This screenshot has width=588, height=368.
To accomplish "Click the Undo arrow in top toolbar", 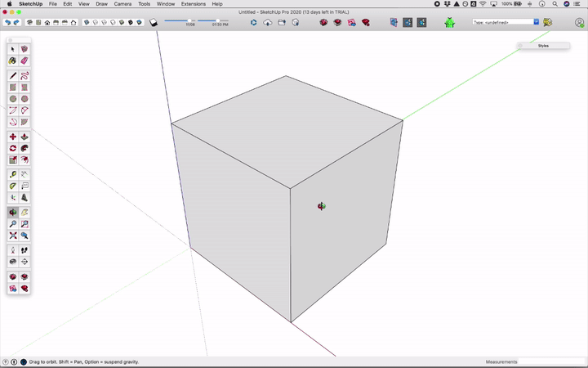I will pyautogui.click(x=7, y=23).
